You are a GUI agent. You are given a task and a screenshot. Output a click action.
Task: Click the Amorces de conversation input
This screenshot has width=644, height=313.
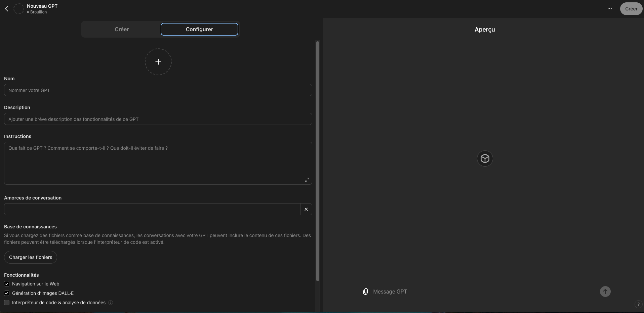152,209
